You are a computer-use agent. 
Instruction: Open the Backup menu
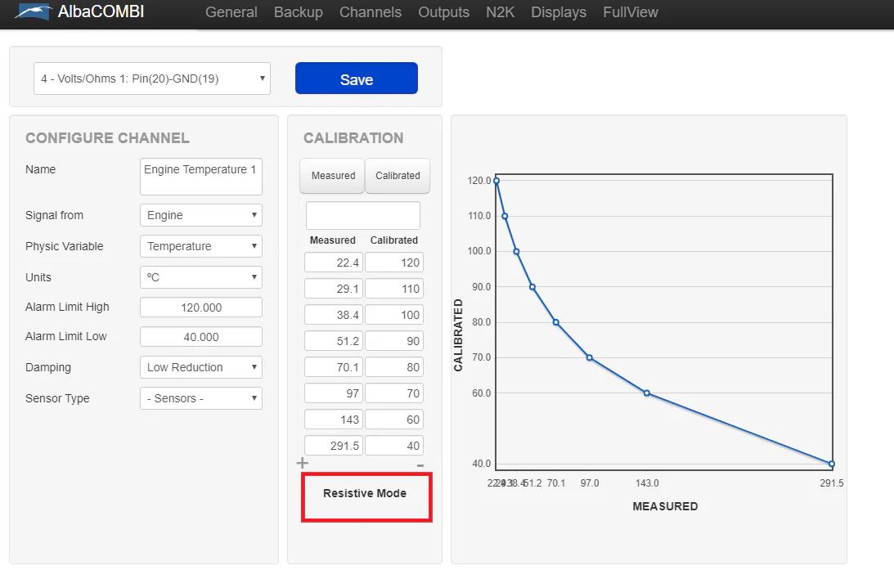pyautogui.click(x=299, y=12)
